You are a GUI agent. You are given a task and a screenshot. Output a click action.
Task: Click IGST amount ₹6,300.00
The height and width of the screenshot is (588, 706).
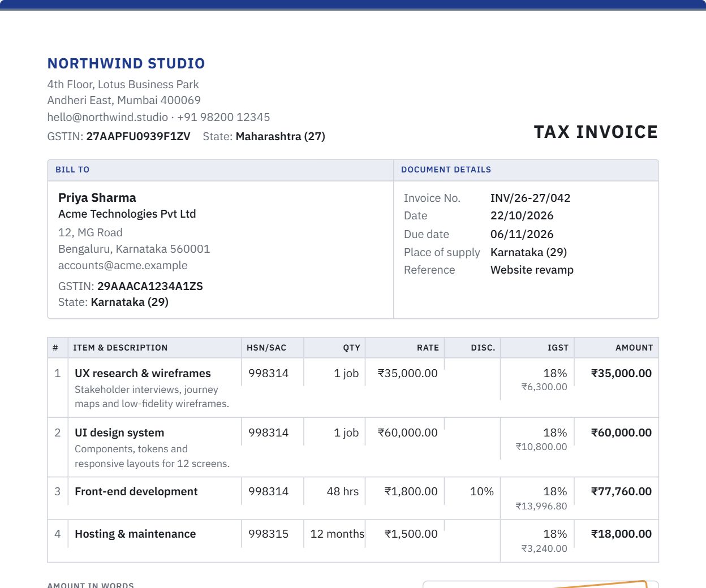(x=544, y=387)
